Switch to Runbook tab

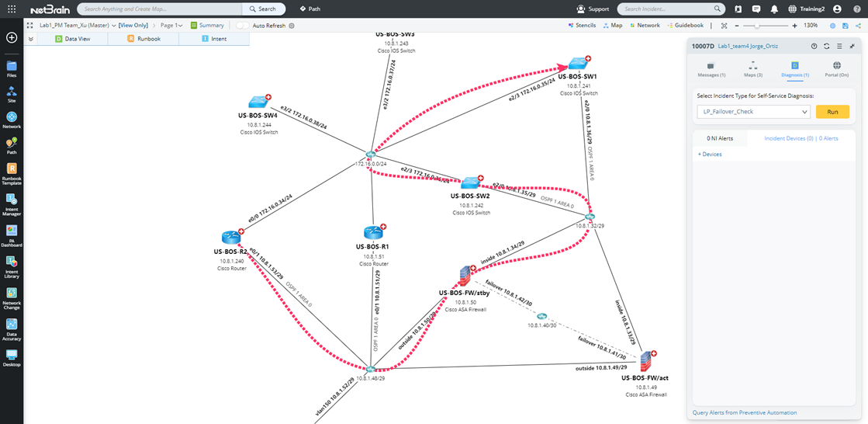pyautogui.click(x=144, y=39)
